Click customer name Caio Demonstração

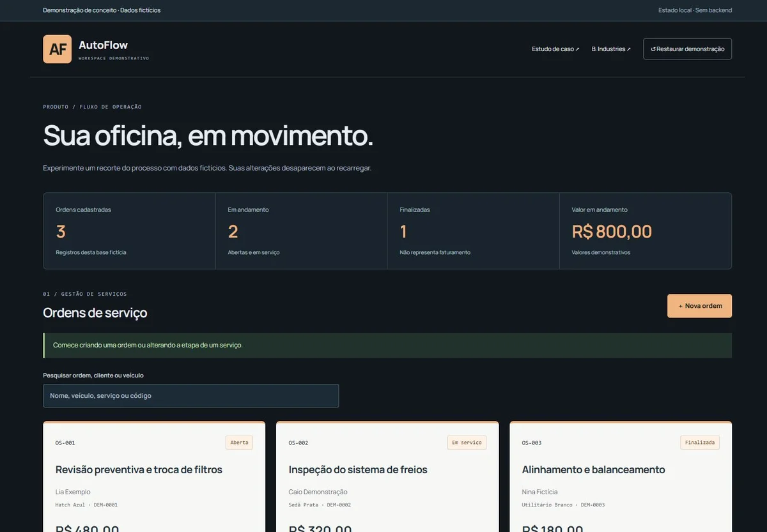coord(318,492)
